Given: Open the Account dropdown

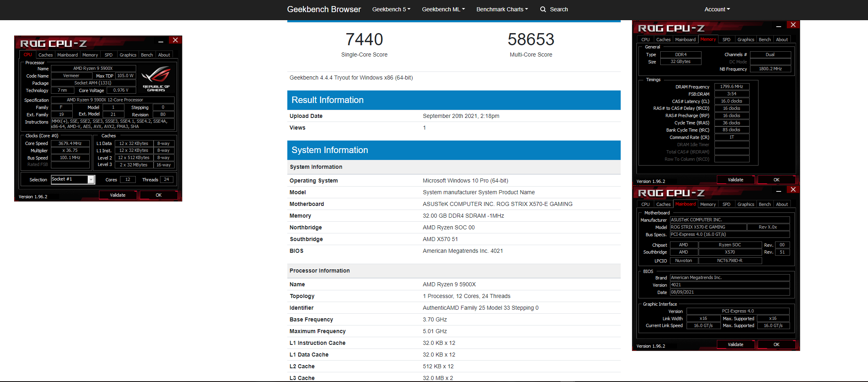Looking at the screenshot, I should click(717, 9).
